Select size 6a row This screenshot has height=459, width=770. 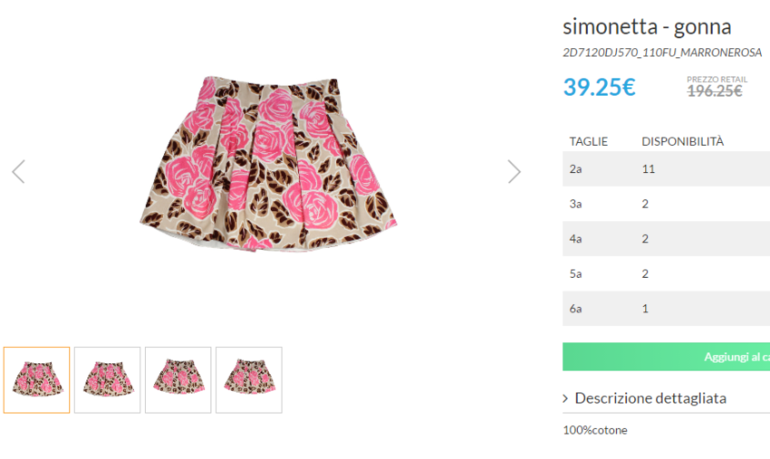pos(666,309)
